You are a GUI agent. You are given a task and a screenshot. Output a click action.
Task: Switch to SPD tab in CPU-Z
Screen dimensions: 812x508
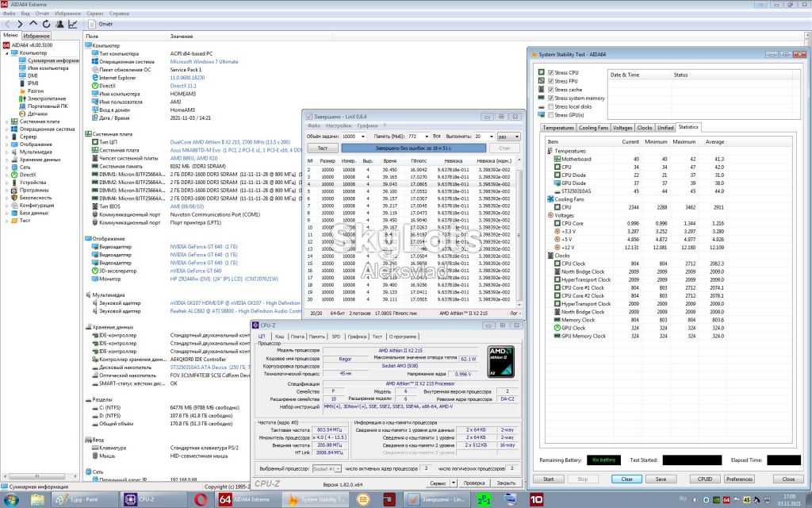(336, 337)
